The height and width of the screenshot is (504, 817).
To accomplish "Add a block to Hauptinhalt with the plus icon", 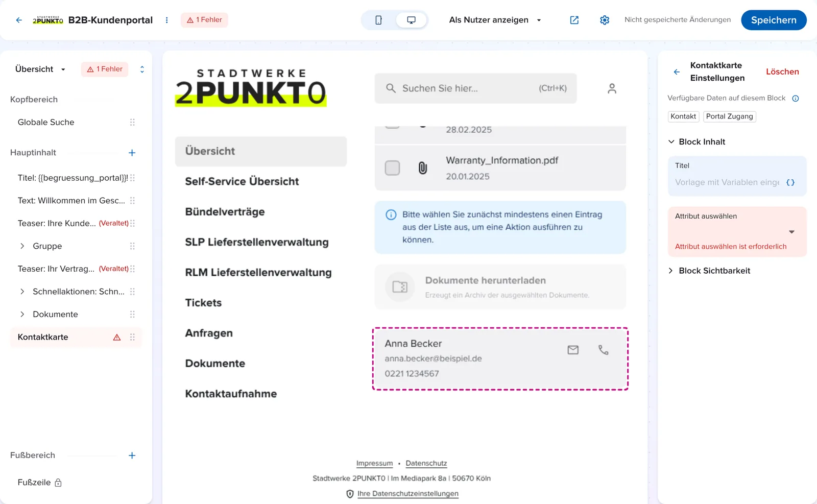I will click(132, 153).
